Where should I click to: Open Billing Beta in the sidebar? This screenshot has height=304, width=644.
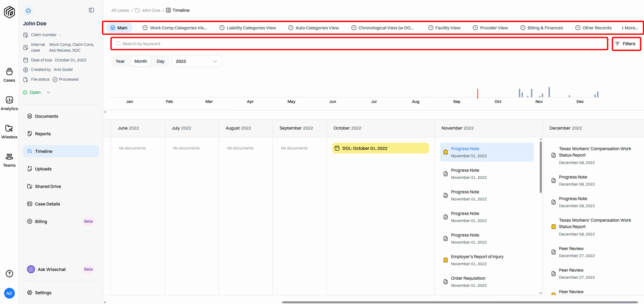61,222
